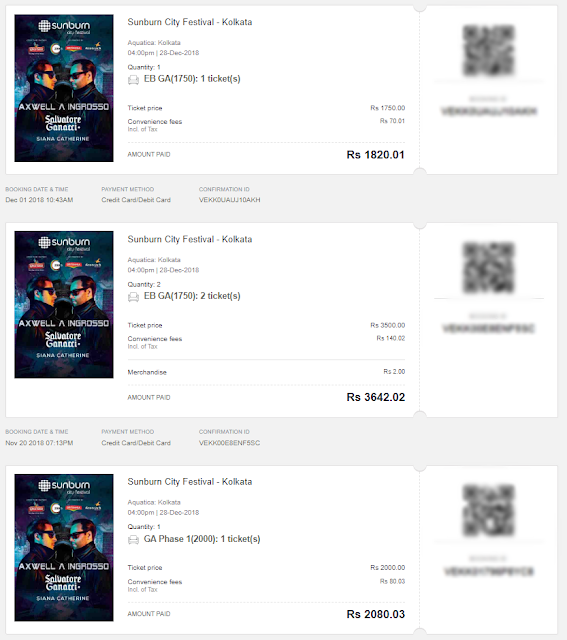Open the first ticket's blurred QR code

point(489,51)
